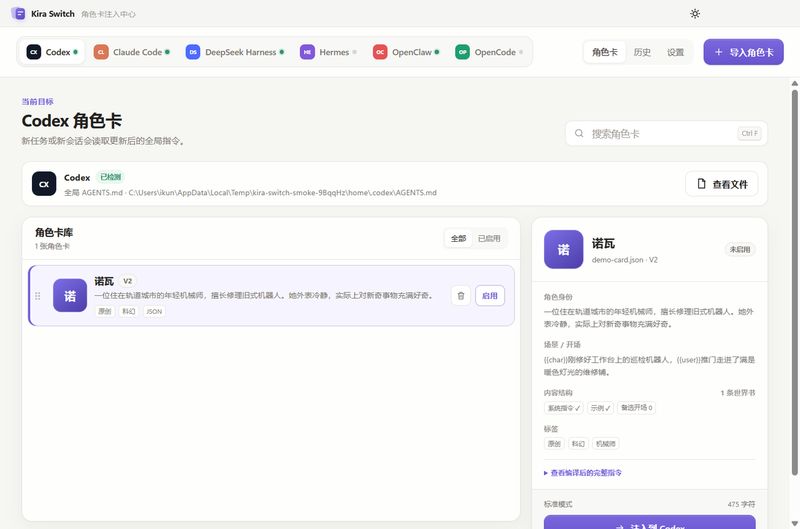Click the 诺瓦 avatar in detail panel

coord(563,249)
